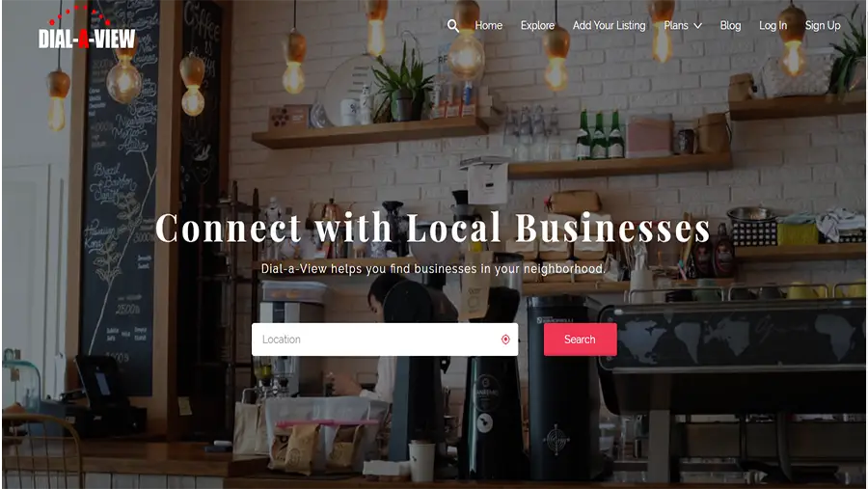Expand the Plans dropdown chevron
Image resolution: width=868 pixels, height=489 pixels.
tap(697, 25)
